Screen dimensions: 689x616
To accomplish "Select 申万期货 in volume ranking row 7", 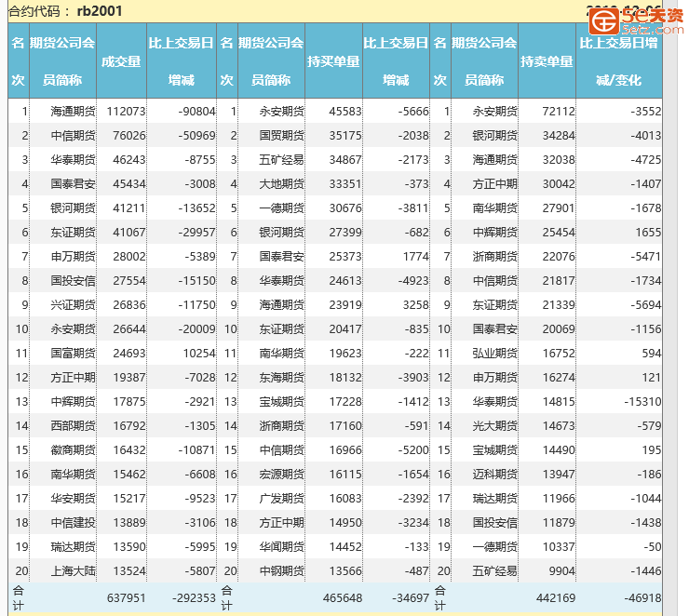I will pyautogui.click(x=73, y=257).
